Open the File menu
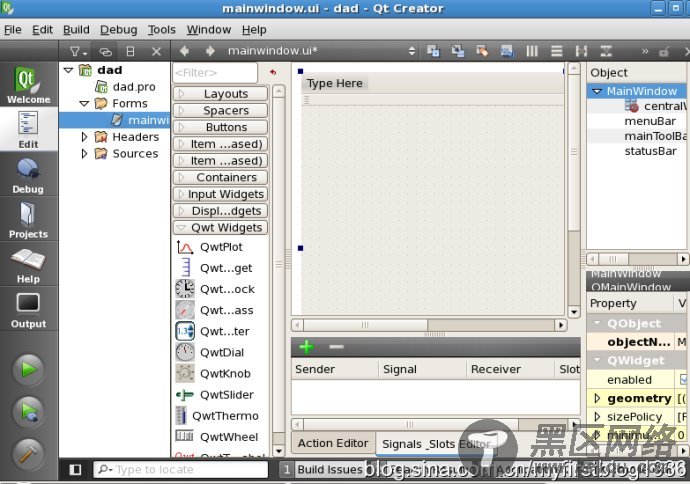 coord(12,30)
